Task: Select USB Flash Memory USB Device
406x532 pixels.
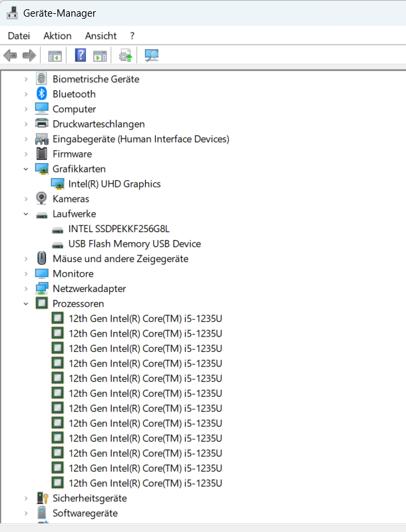Action: click(x=134, y=243)
